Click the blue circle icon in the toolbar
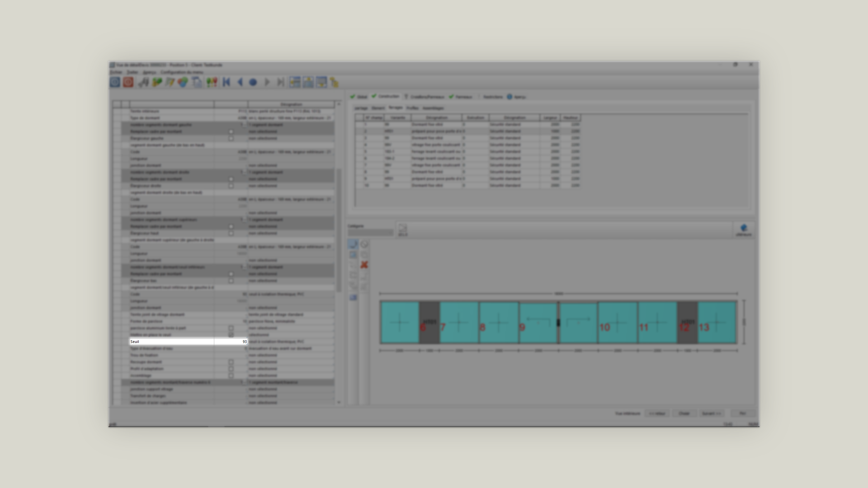Screen dimensions: 868x488 click(253, 82)
